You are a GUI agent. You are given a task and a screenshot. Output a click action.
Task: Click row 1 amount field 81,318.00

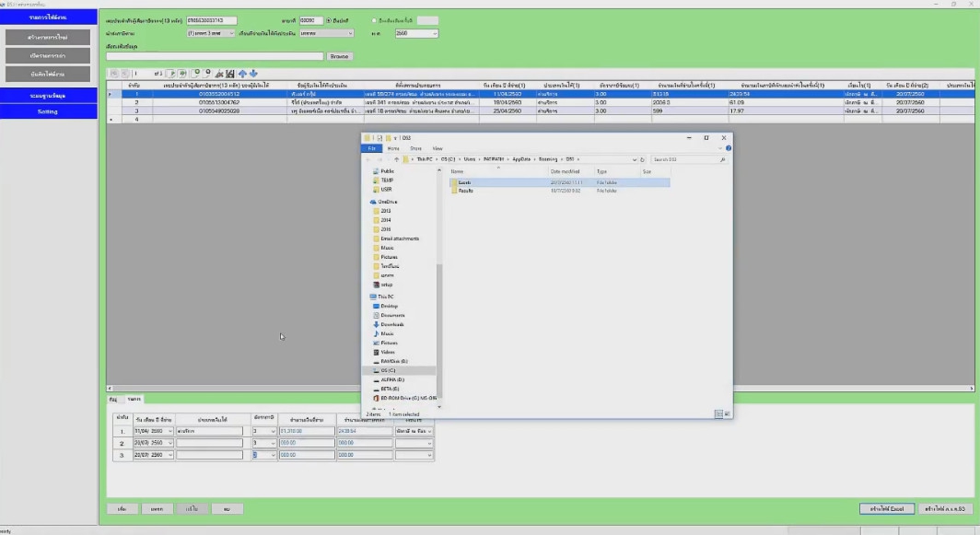pyautogui.click(x=307, y=431)
